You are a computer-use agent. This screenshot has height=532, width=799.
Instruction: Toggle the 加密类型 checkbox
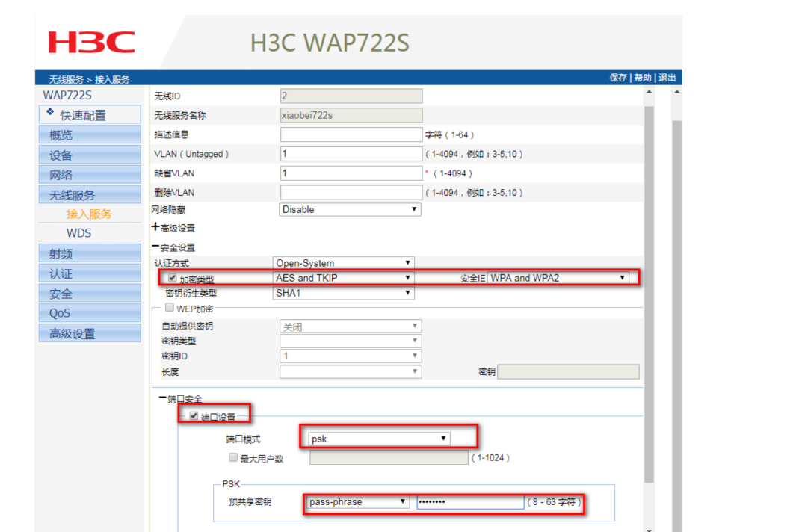tap(172, 278)
